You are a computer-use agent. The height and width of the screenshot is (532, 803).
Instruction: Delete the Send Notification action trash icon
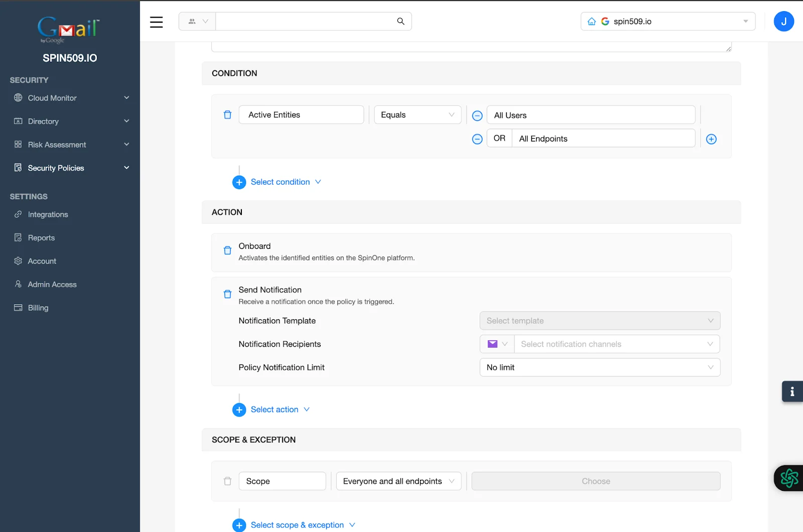click(x=227, y=294)
